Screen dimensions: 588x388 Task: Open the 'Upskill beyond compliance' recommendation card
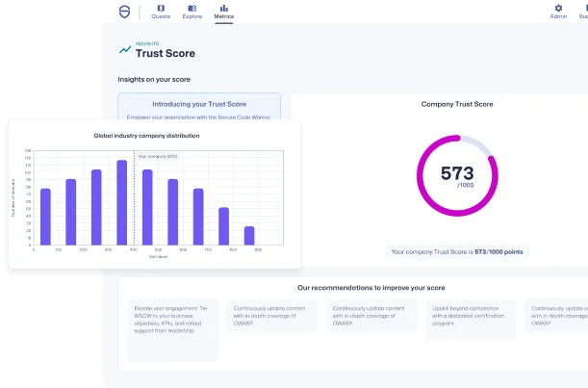point(471,320)
